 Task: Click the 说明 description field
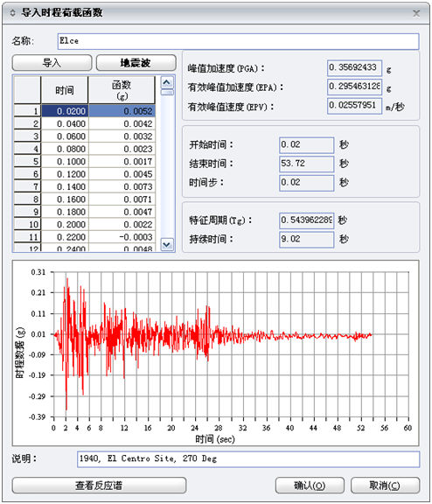(248, 459)
